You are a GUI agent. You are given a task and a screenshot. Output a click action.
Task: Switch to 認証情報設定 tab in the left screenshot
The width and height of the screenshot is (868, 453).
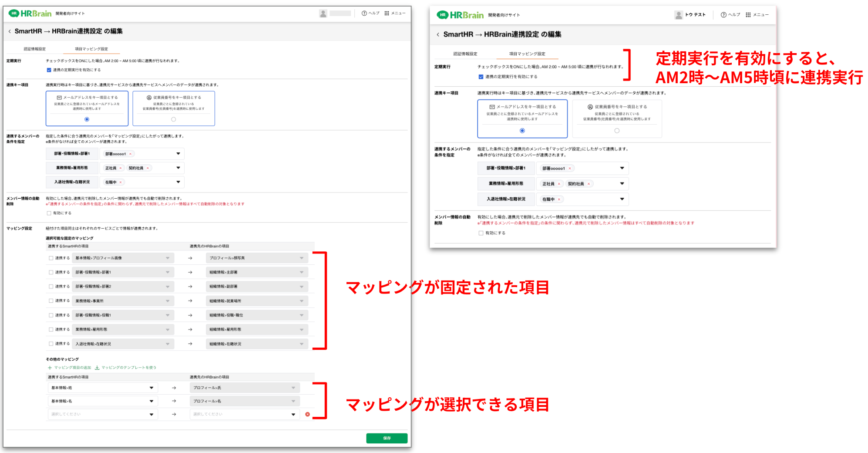[34, 49]
